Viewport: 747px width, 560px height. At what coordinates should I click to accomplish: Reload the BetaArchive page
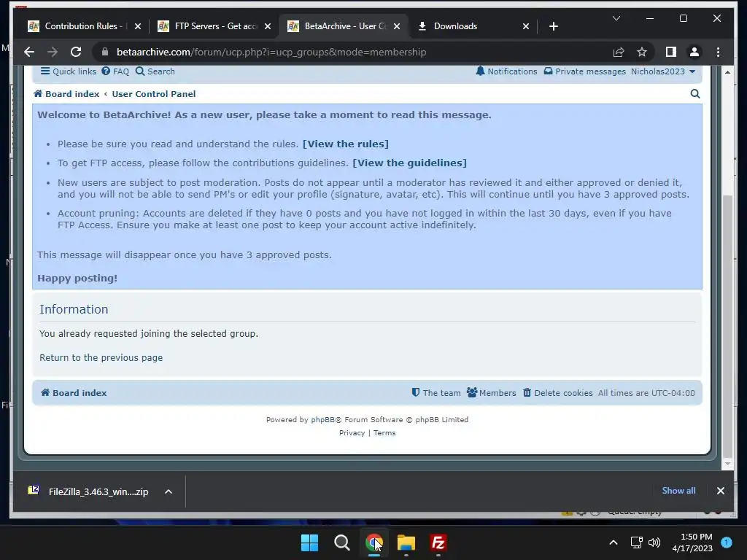coord(76,52)
